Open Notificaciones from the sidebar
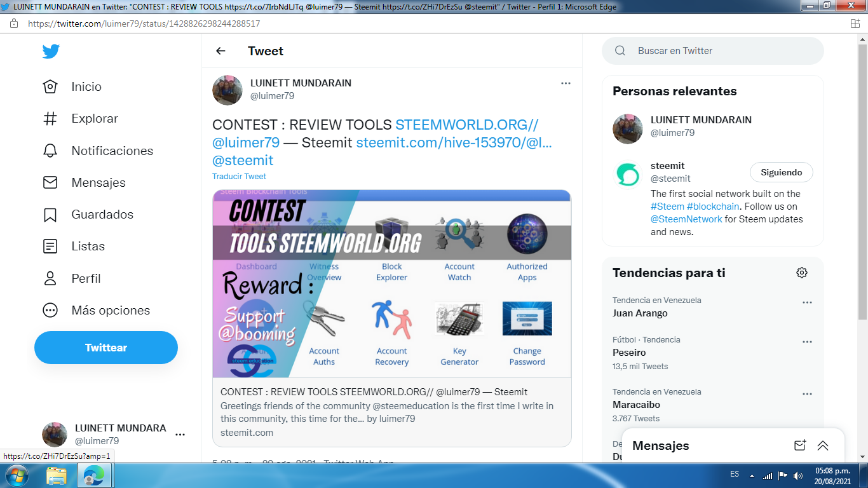Viewport: 868px width, 488px height. pos(112,151)
